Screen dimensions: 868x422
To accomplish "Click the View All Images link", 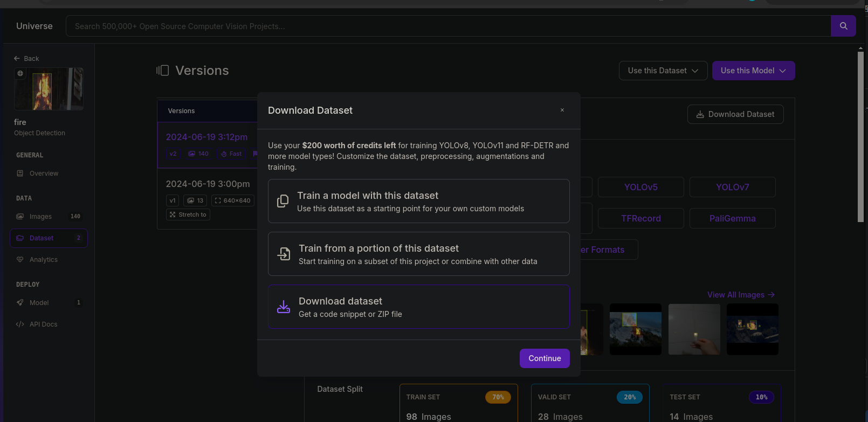I will coord(741,295).
